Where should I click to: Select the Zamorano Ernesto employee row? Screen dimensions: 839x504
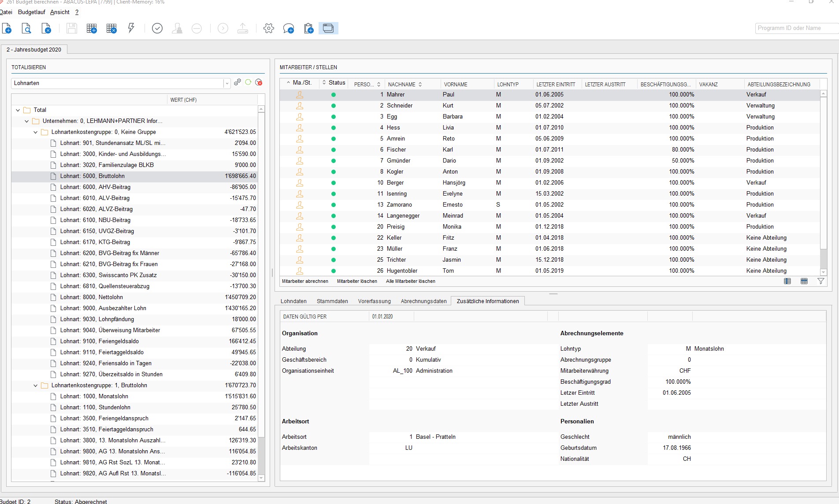coord(549,205)
